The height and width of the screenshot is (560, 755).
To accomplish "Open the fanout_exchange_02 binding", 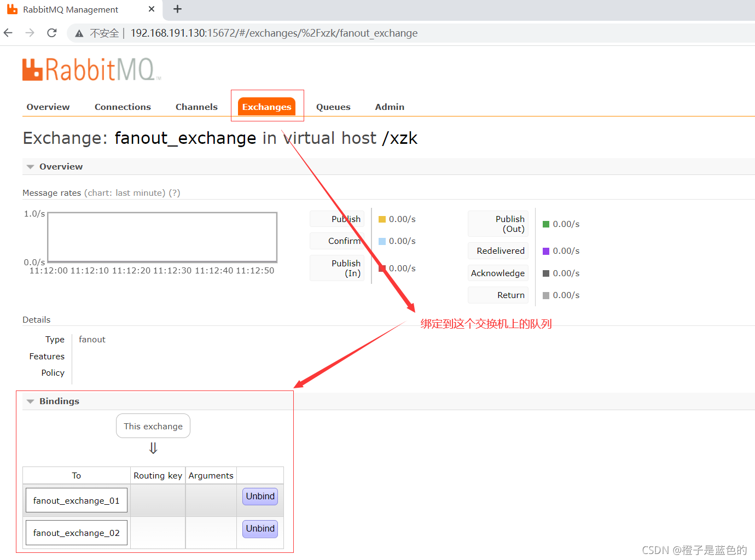I will pyautogui.click(x=77, y=533).
